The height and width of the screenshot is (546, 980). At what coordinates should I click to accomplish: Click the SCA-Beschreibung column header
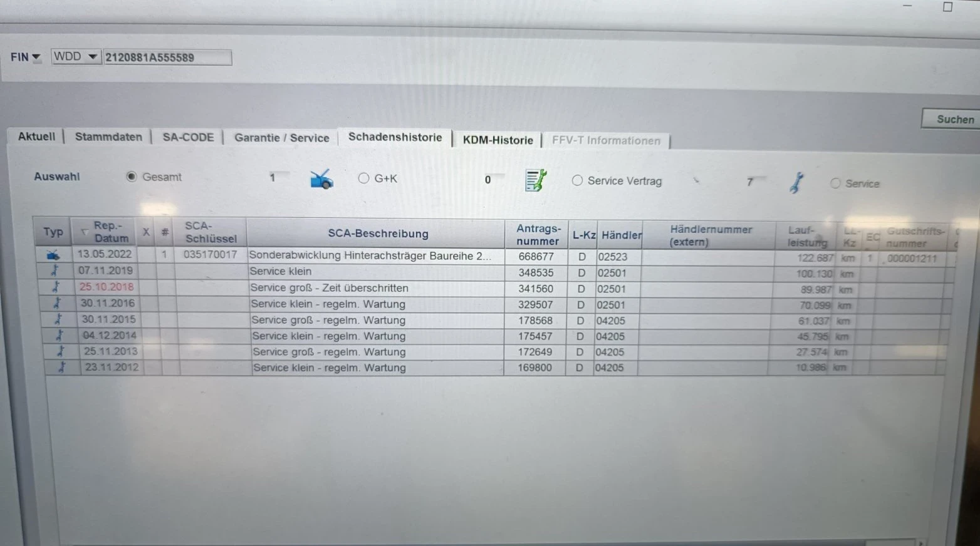(378, 234)
